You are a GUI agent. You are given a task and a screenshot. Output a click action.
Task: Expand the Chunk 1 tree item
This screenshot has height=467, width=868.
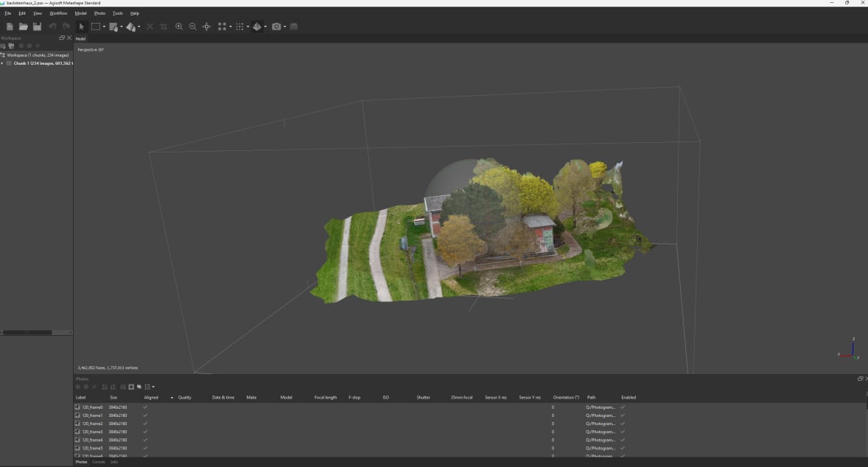point(3,63)
